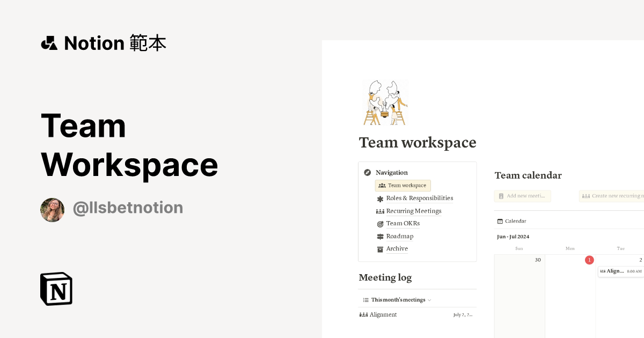Image resolution: width=644 pixels, height=338 pixels.
Task: Select the list icon beside This month's meetings
Action: click(x=365, y=300)
